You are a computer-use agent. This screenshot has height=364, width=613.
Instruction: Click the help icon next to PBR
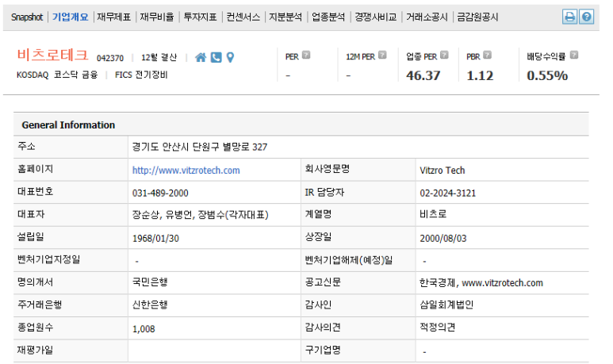[x=488, y=56]
